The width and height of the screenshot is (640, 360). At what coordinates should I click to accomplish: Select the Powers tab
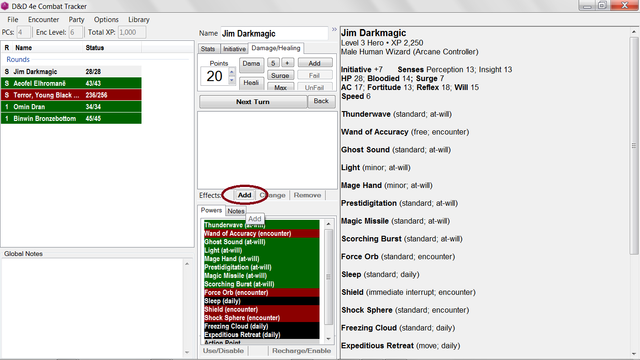coord(211,210)
